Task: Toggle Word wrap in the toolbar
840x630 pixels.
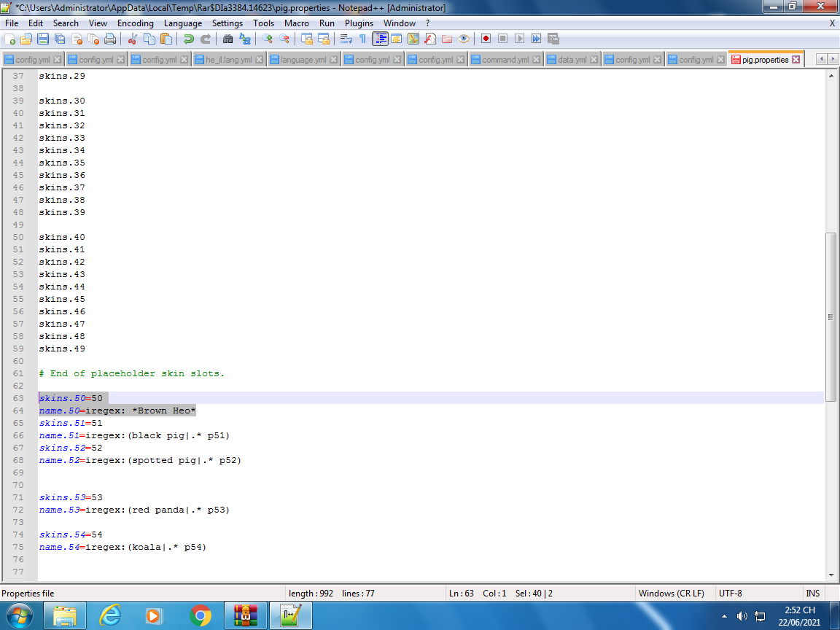Action: (x=346, y=39)
